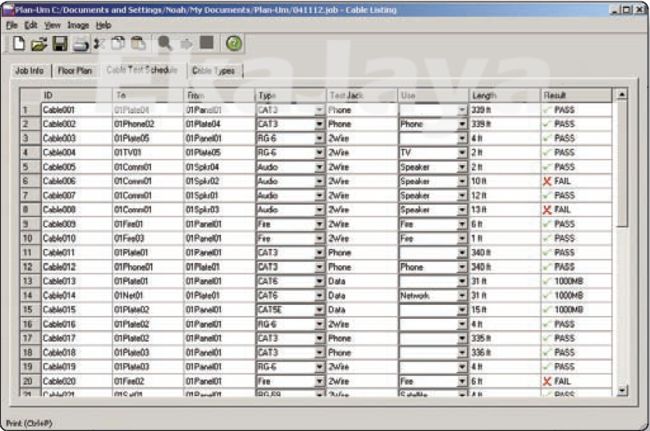Click the New document toolbar icon
This screenshot has height=431, width=650.
pos(19,44)
